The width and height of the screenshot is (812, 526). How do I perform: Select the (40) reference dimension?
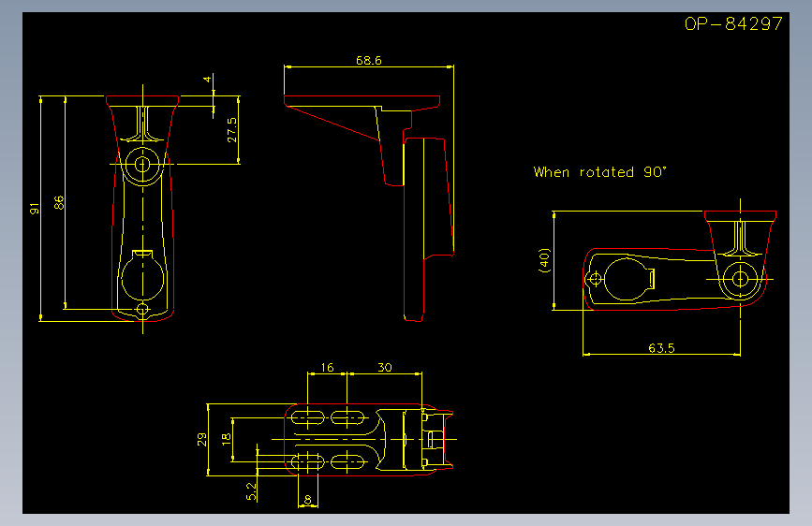click(544, 260)
